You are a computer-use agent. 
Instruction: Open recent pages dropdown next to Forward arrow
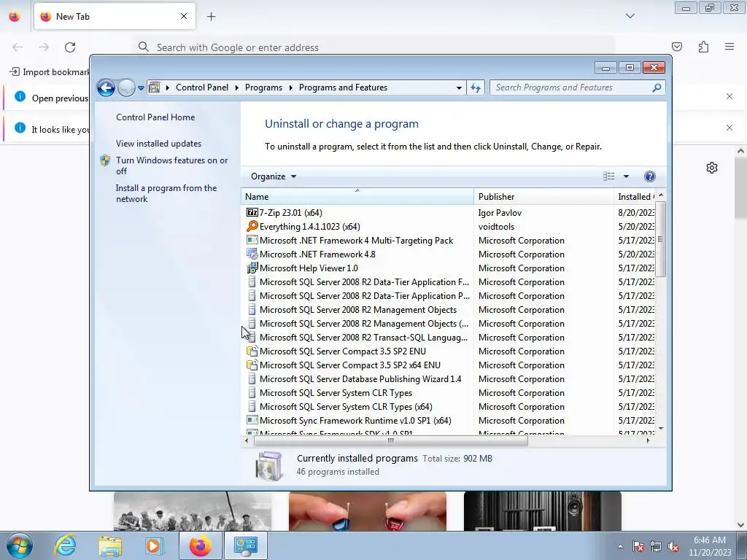pyautogui.click(x=141, y=88)
